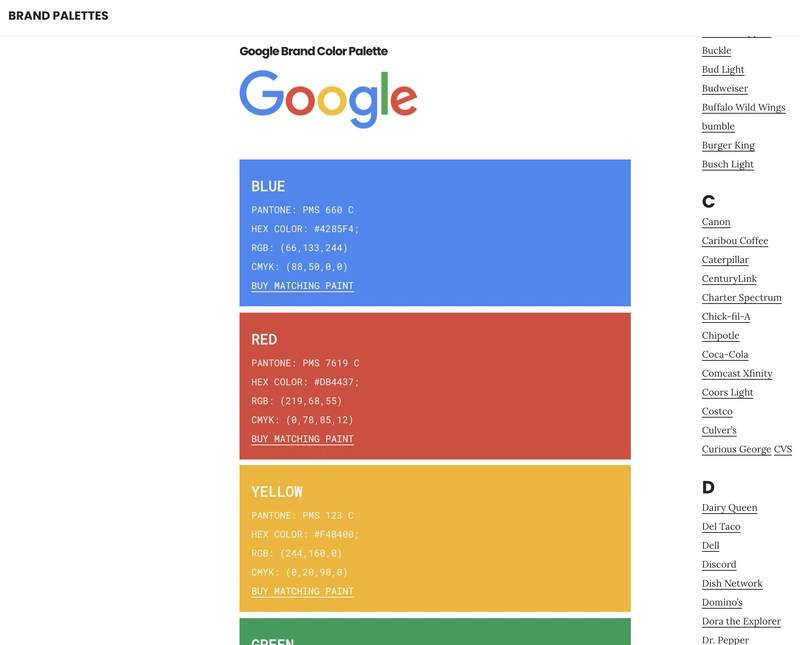Click the D section letter heading

pyautogui.click(x=708, y=487)
